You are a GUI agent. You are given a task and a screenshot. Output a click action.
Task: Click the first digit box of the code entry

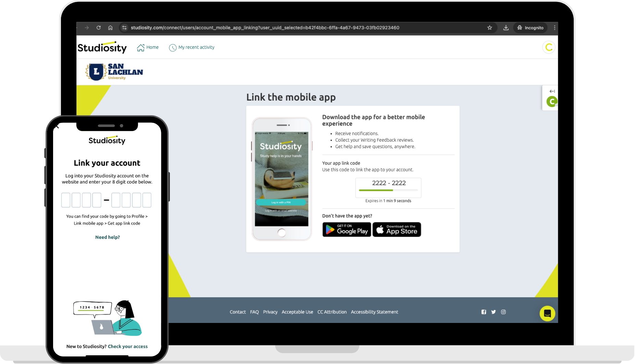pos(66,200)
